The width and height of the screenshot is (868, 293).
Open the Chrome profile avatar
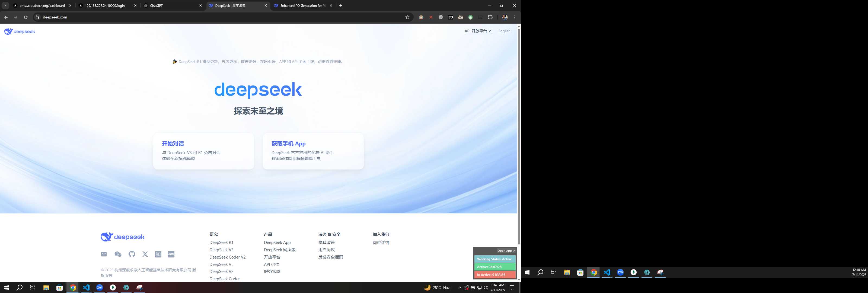[x=505, y=17]
